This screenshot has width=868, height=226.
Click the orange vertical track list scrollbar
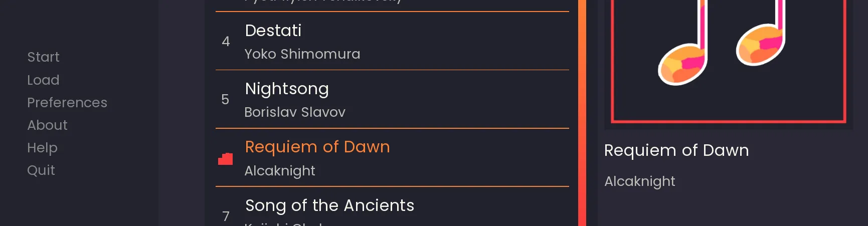click(x=582, y=113)
